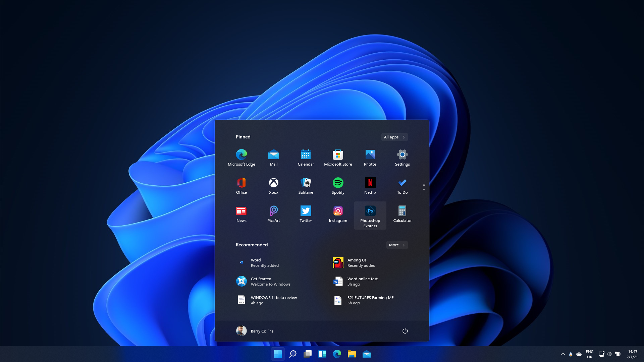
Task: Click More in Recommended section
Action: 397,245
